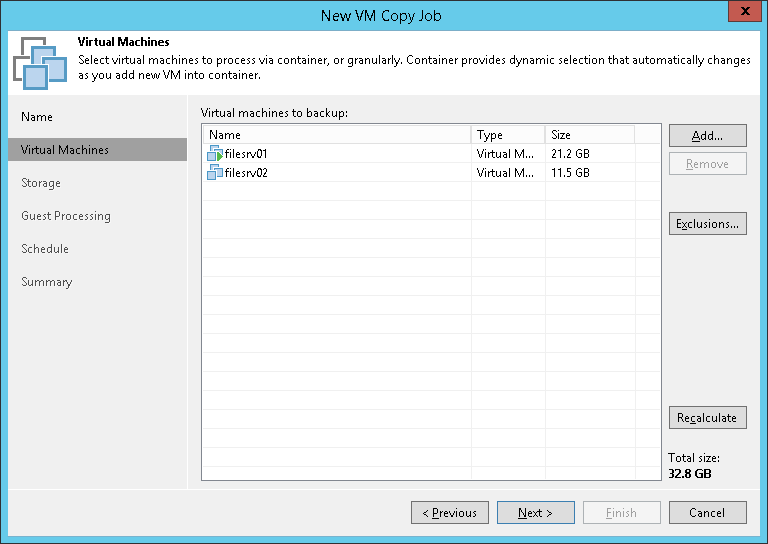
Task: Click the filesrv01 VM icon
Action: point(216,154)
